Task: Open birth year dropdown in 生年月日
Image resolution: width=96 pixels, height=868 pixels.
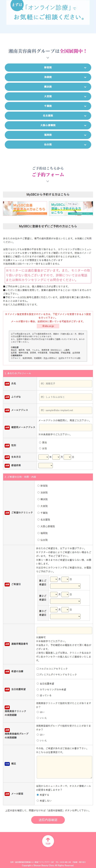Action: click(x=43, y=457)
